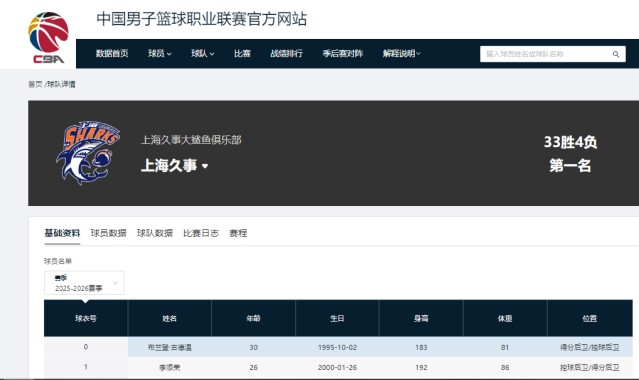Image resolution: width=639 pixels, height=380 pixels.
Task: Click the 位置 column header
Action: pos(590,318)
